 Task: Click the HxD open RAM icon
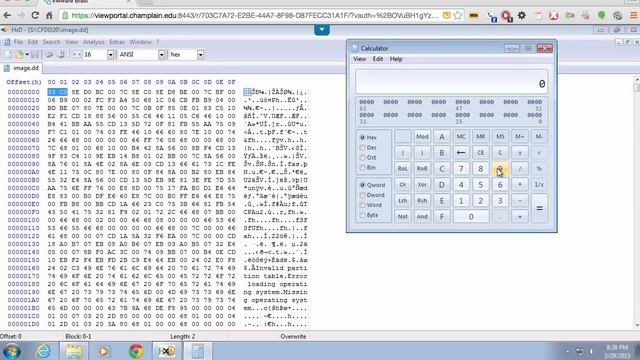[60, 54]
